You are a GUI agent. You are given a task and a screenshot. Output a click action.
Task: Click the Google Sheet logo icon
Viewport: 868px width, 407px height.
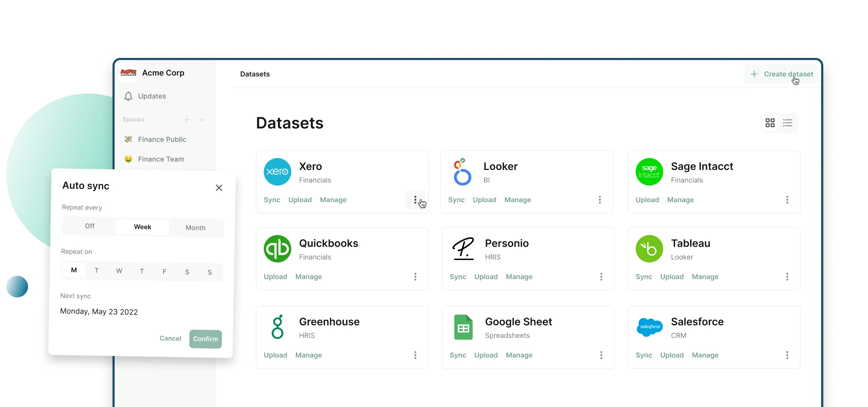pos(463,327)
